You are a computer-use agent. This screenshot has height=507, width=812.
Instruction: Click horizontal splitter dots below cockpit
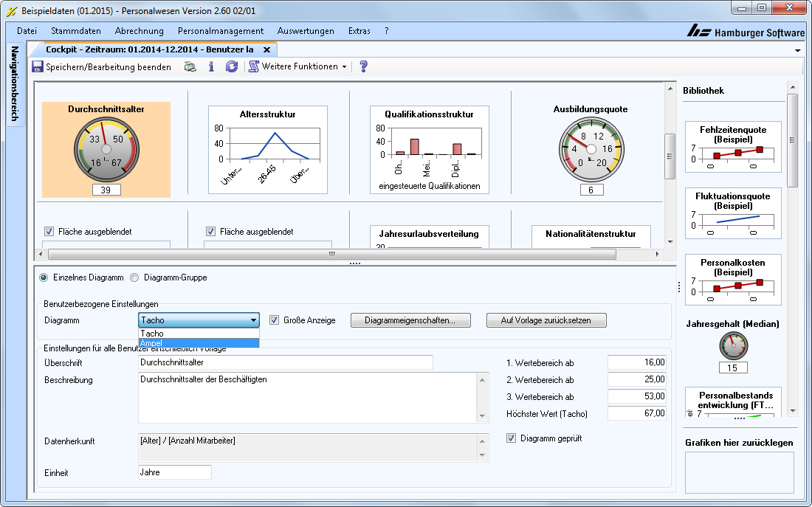355,263
